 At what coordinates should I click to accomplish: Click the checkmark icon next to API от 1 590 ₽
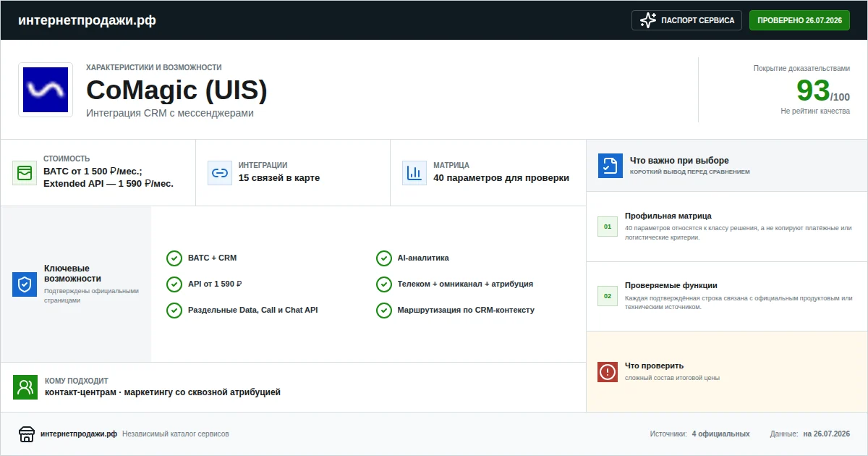pyautogui.click(x=174, y=284)
